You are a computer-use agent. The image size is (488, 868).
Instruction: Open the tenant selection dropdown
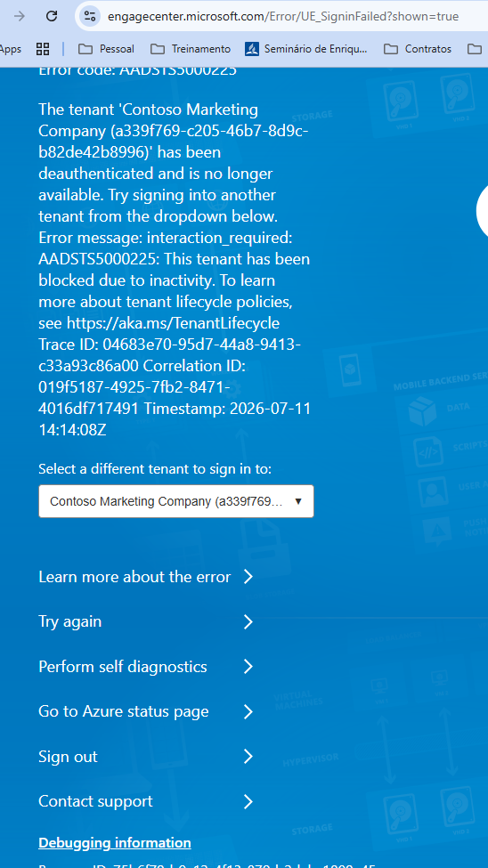coord(176,501)
